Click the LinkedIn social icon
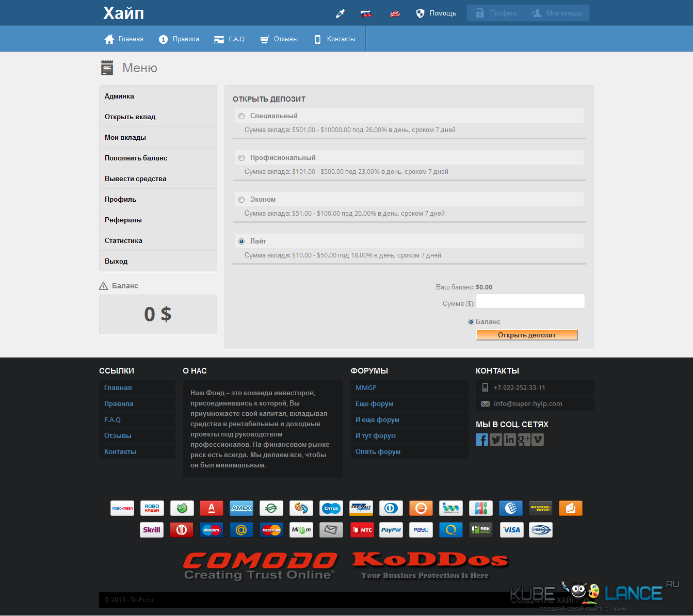The height and width of the screenshot is (616, 693). pos(510,440)
